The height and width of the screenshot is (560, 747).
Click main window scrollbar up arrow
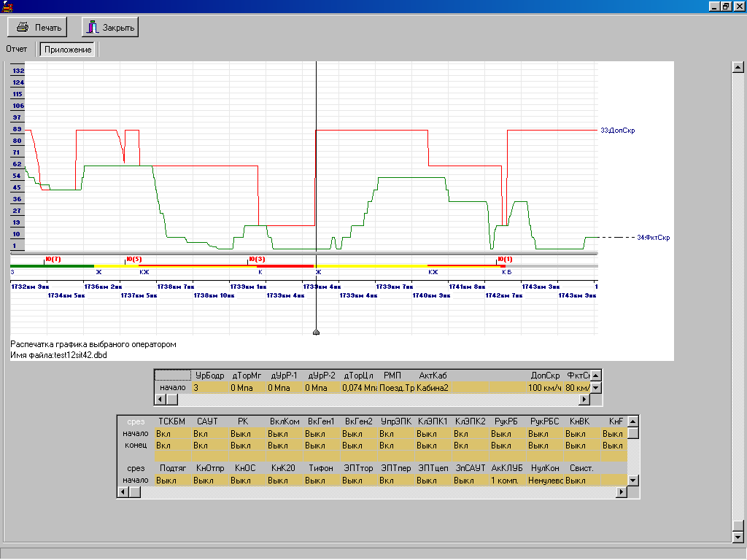(738, 67)
